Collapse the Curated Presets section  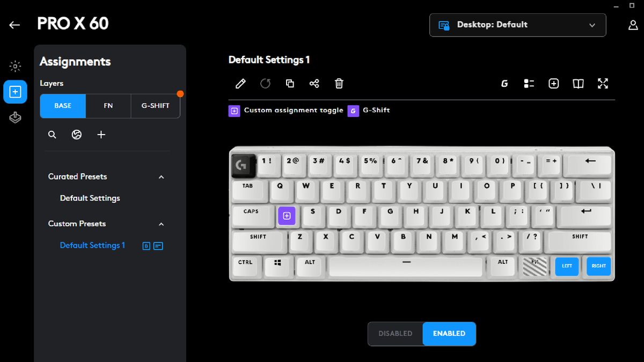pyautogui.click(x=162, y=176)
